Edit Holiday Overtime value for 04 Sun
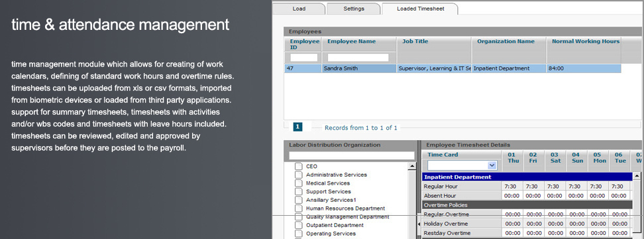 [576, 224]
